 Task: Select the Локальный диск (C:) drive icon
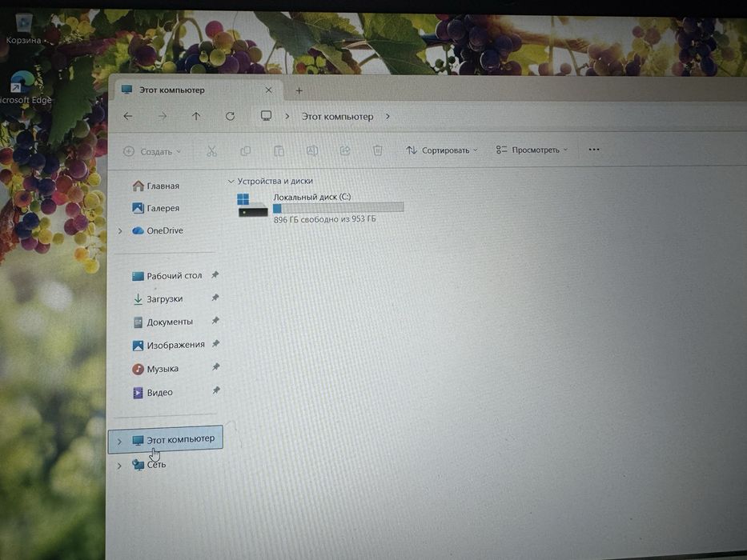252,206
